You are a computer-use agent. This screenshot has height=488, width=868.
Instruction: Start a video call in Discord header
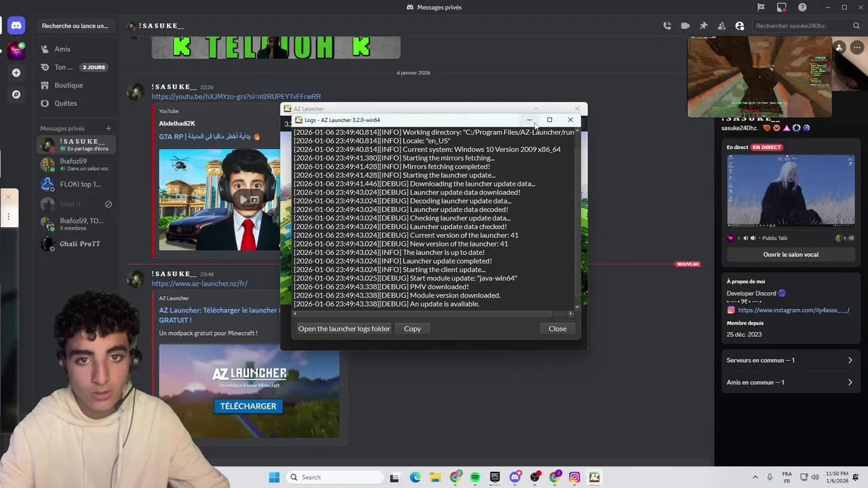point(686,26)
